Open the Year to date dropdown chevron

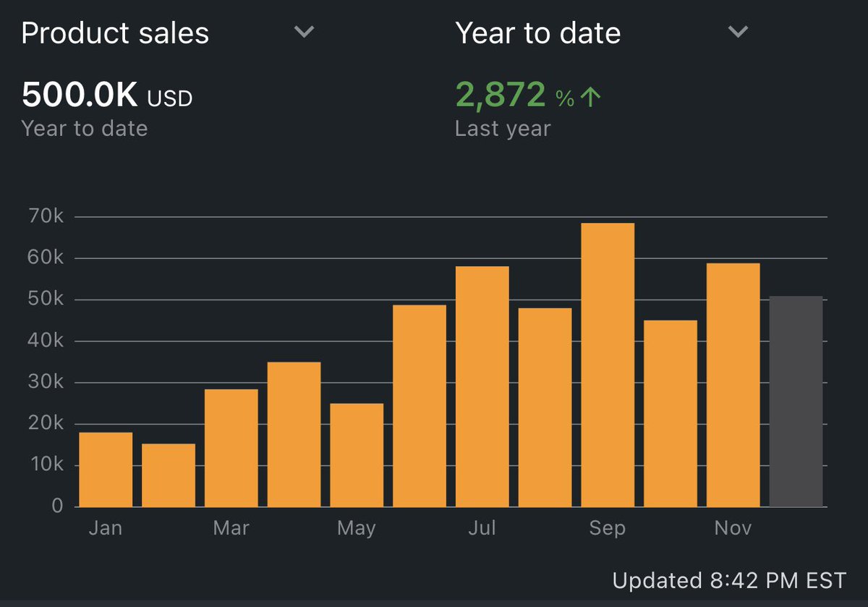(738, 33)
